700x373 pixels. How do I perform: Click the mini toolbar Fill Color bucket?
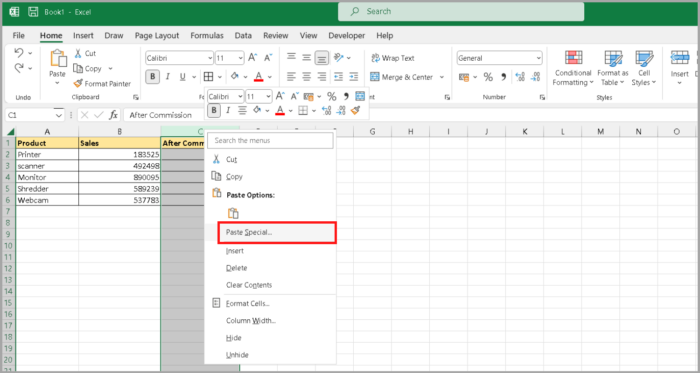256,110
